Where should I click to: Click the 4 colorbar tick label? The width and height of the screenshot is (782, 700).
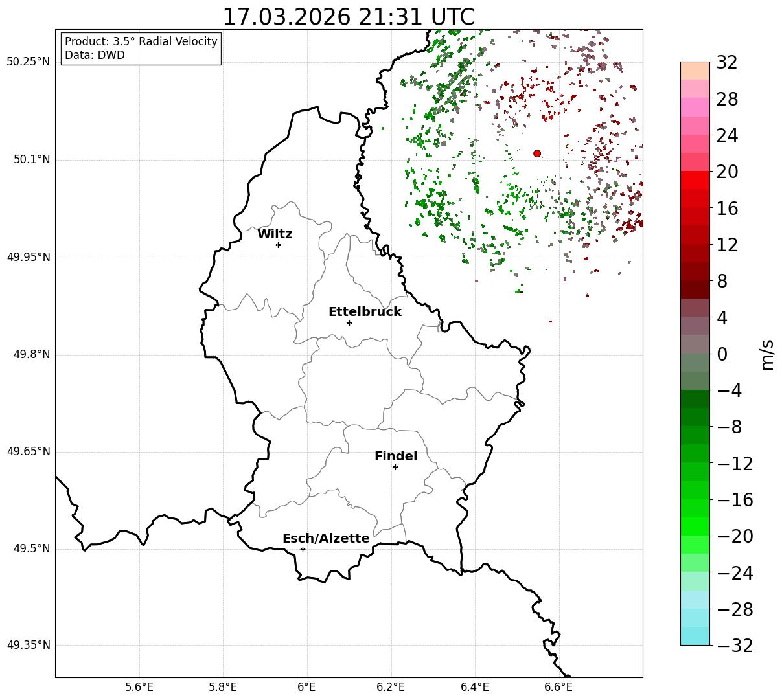point(722,318)
